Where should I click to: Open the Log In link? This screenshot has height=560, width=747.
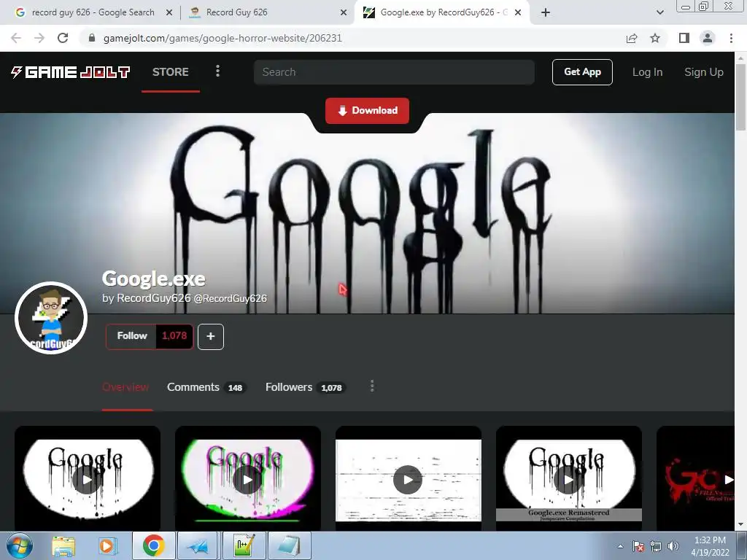(x=647, y=72)
